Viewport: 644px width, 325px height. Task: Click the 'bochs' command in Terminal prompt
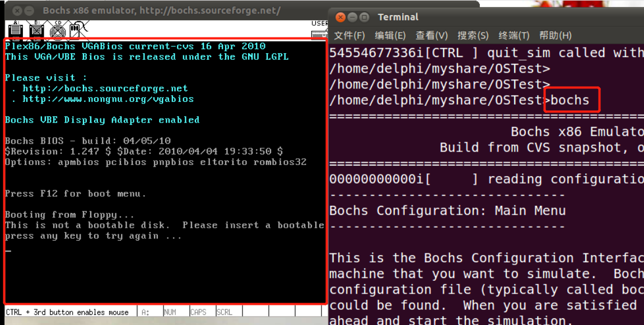570,100
